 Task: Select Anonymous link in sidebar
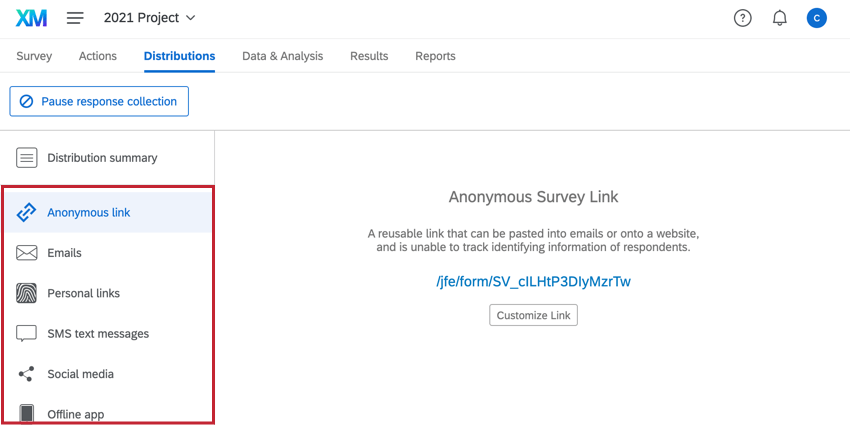point(107,212)
